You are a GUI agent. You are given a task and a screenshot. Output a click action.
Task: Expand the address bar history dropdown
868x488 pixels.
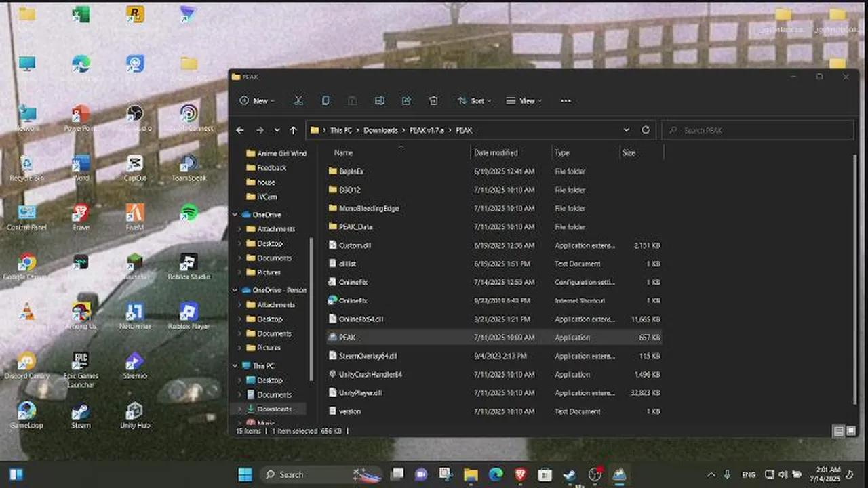626,130
